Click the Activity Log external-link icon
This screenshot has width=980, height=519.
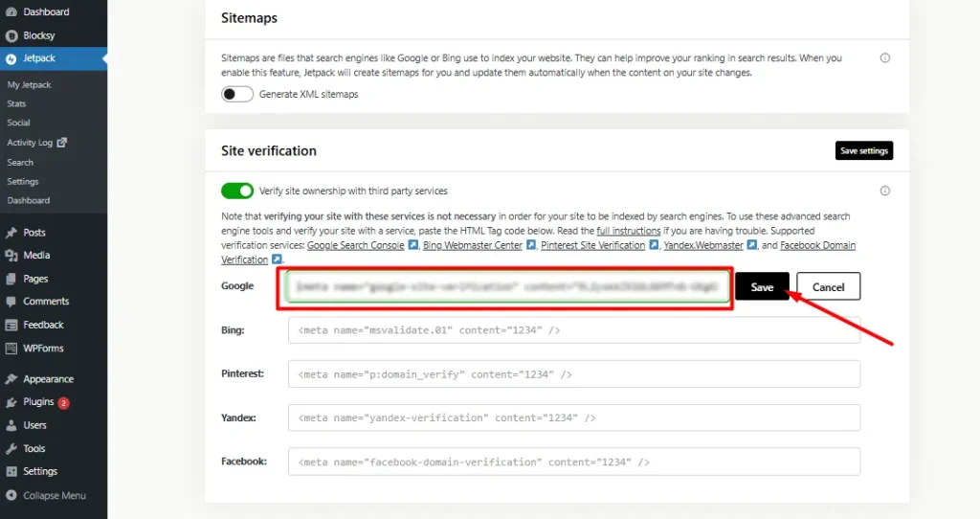62,143
